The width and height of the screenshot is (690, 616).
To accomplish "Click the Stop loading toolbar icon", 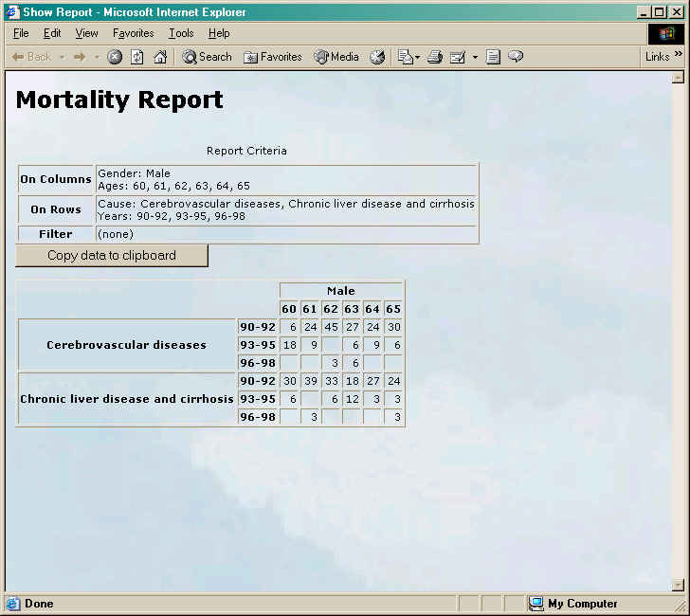I will pyautogui.click(x=115, y=57).
